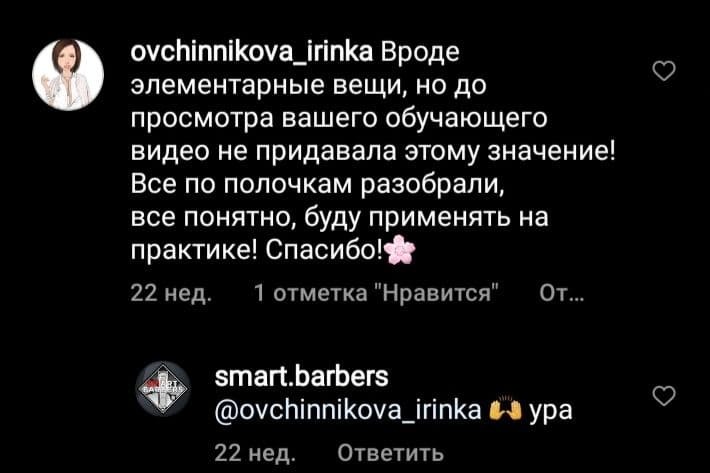The width and height of the screenshot is (710, 473).
Task: Reply to first comment via truncated От… button
Action: 561,293
